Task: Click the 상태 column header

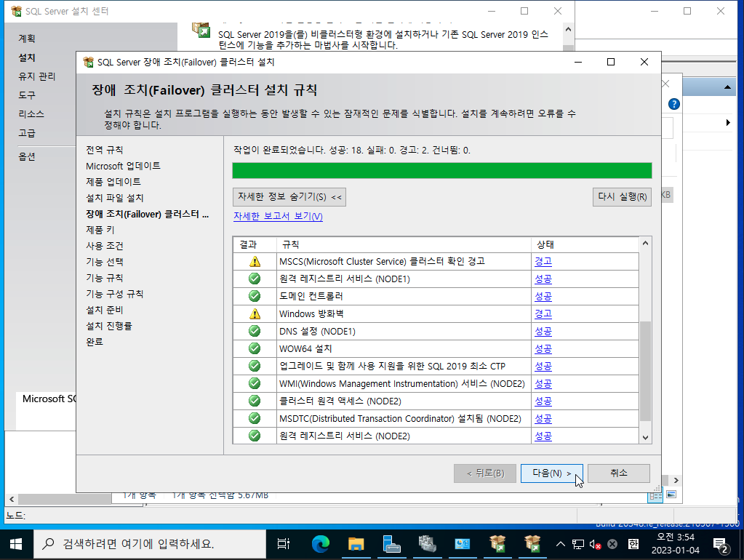Action: [585, 244]
